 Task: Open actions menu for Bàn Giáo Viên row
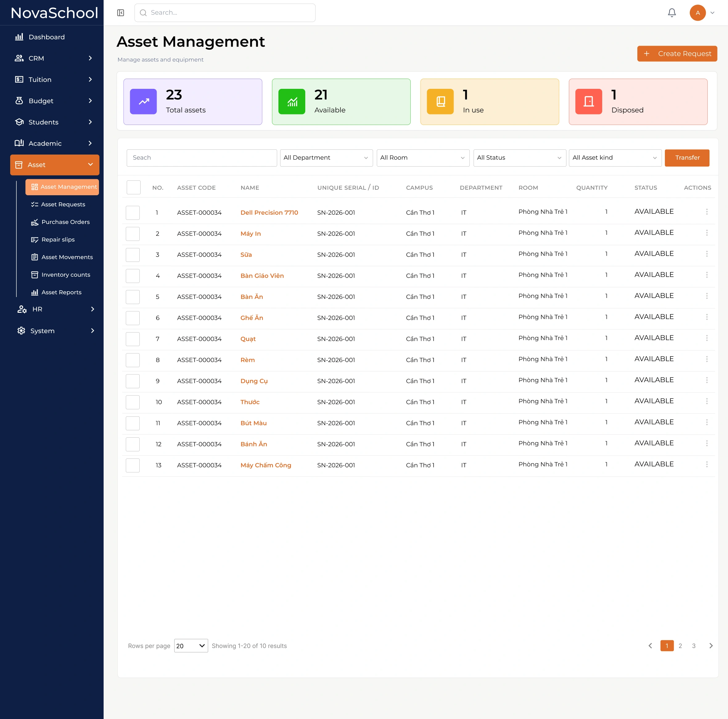(x=707, y=275)
